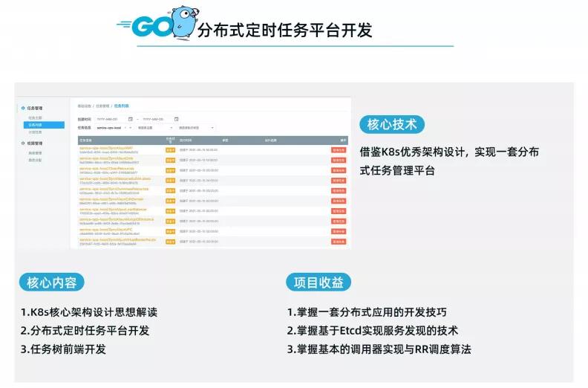Click the Go gopher mascot logo

click(181, 20)
